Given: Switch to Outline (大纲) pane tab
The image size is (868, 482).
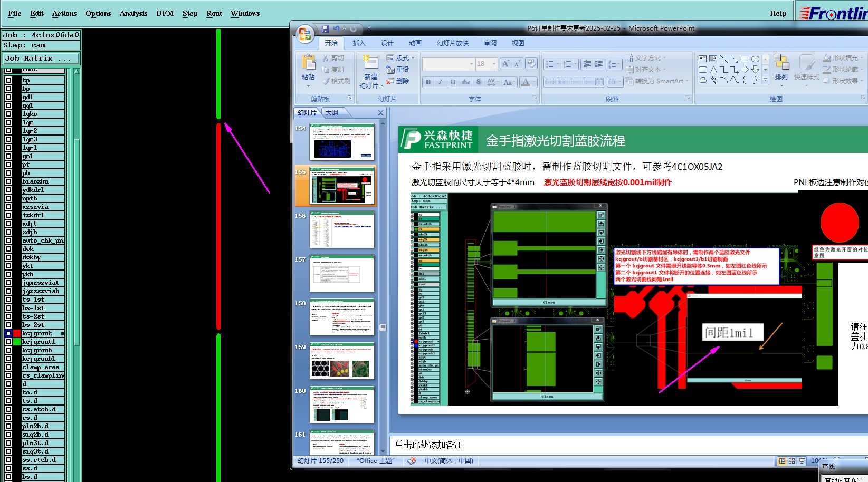Looking at the screenshot, I should (x=332, y=113).
